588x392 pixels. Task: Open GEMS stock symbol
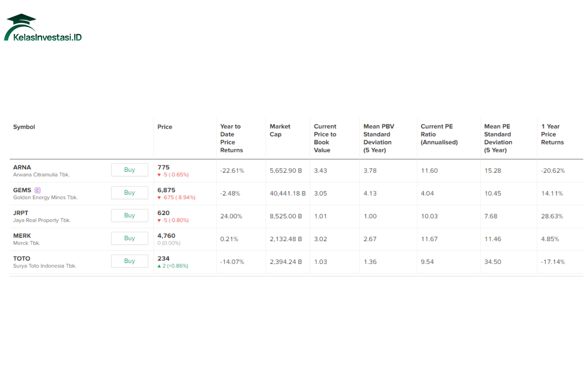[22, 190]
